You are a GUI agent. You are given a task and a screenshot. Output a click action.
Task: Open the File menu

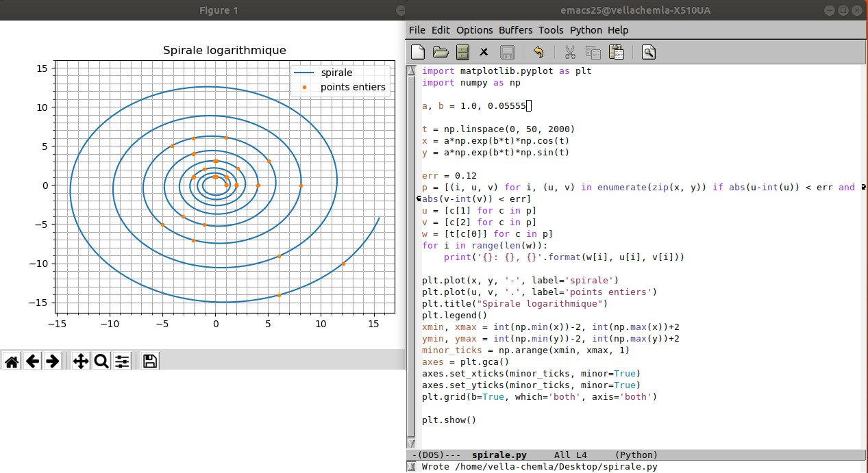click(x=417, y=30)
